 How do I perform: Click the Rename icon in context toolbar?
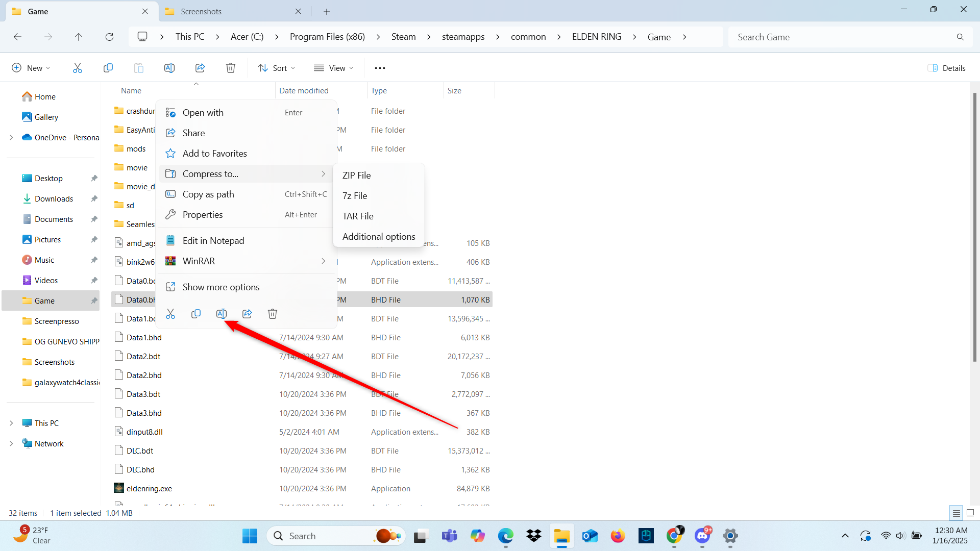(222, 314)
